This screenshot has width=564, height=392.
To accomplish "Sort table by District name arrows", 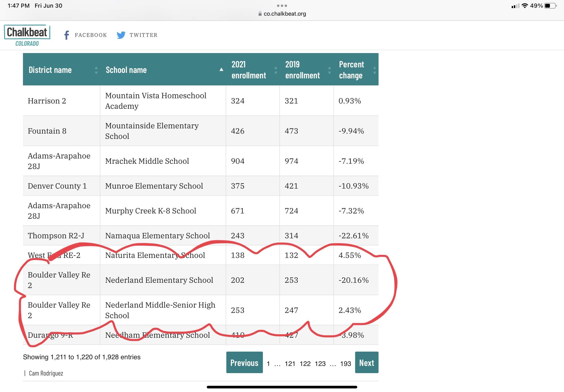I will tap(96, 70).
